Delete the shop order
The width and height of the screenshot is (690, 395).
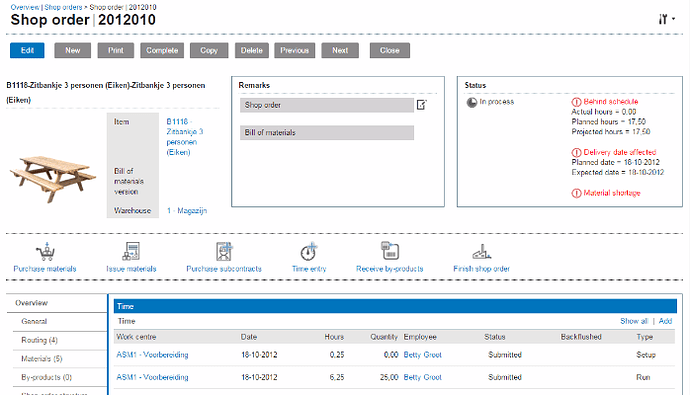(251, 50)
